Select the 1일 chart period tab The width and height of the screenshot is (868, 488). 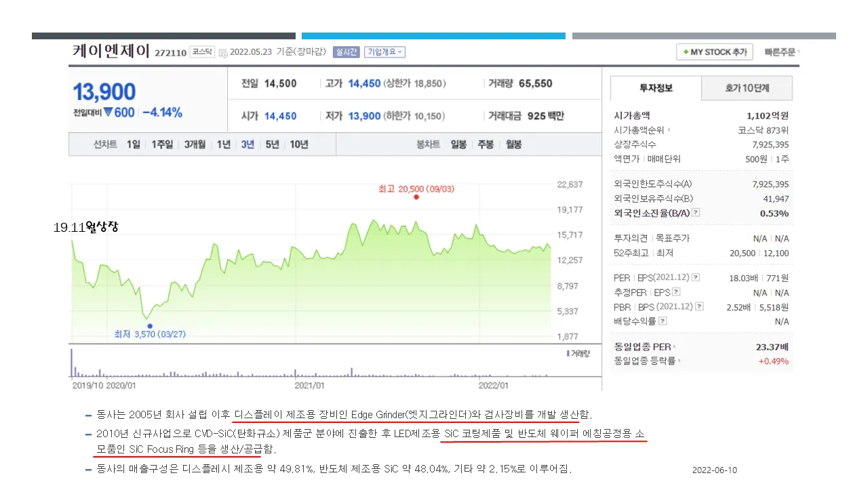(133, 144)
